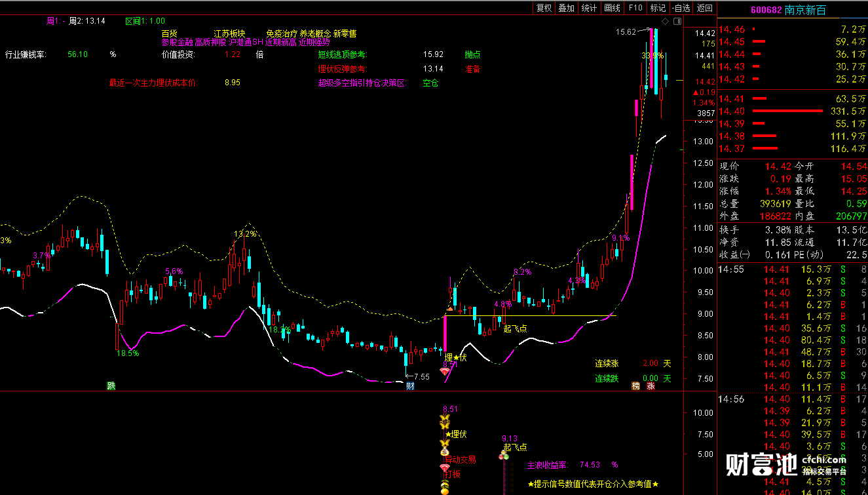This screenshot has height=495, width=868.
Task: Click the orange 榜 marker icon
Action: [635, 386]
